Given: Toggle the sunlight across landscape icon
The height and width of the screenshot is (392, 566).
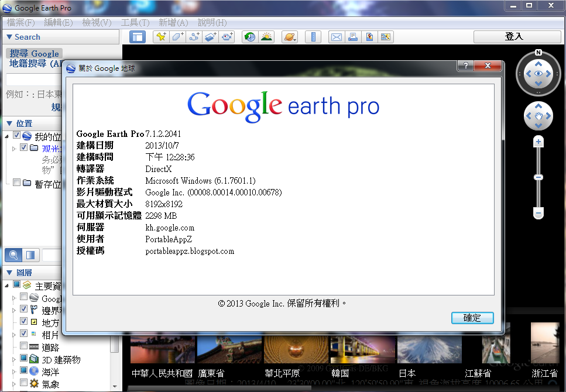Looking at the screenshot, I should click(267, 37).
